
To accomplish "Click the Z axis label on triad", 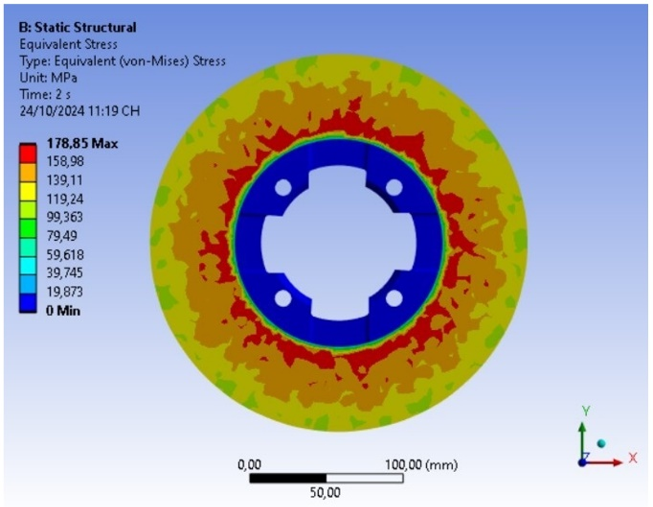I will click(586, 455).
